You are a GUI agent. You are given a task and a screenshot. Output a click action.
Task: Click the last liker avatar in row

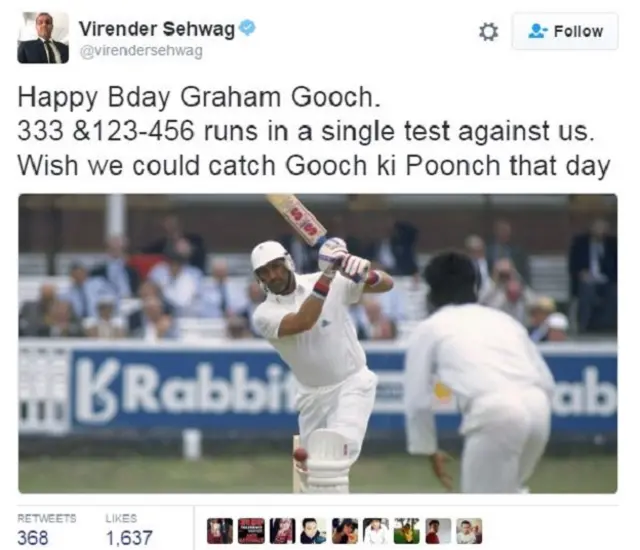469,531
